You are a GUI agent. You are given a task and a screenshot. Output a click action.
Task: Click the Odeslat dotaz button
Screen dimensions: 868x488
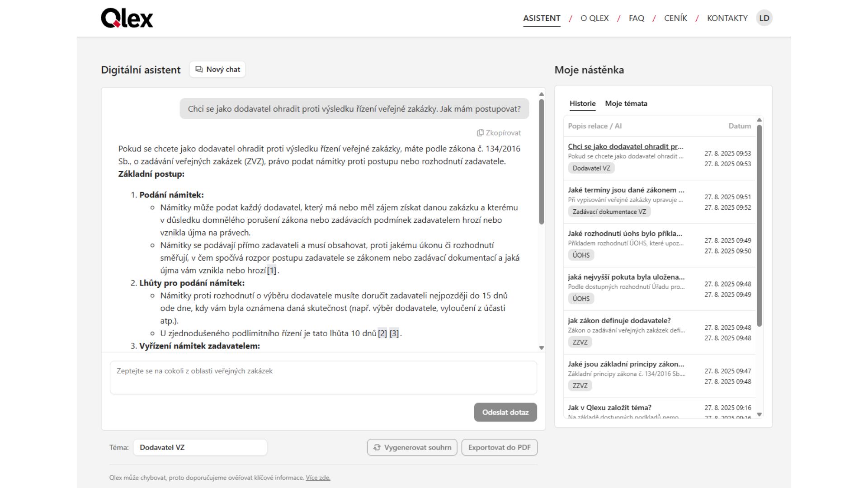[x=505, y=412]
